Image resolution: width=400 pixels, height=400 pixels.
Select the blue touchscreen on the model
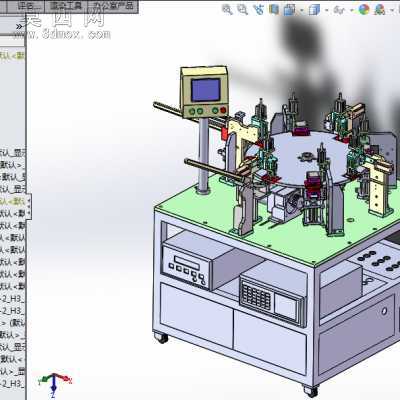pyautogui.click(x=205, y=90)
